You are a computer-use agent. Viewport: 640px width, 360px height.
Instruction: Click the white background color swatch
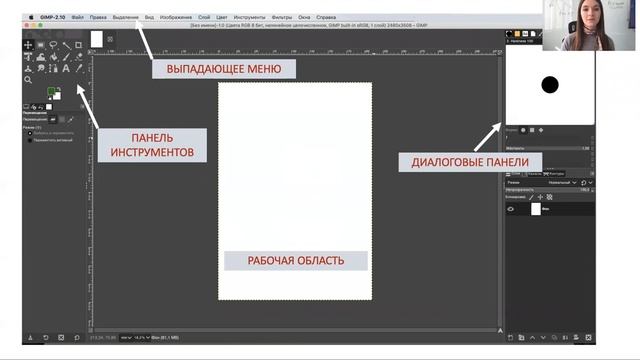point(57,96)
